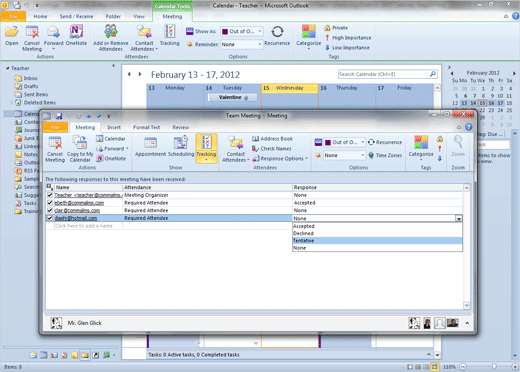Open Review tab in meeting window
This screenshot has width=520, height=372.
pyautogui.click(x=181, y=127)
